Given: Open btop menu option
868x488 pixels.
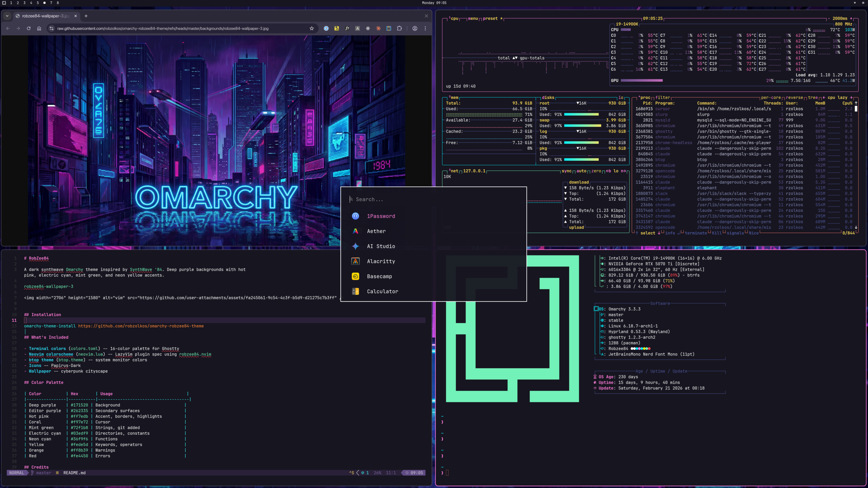Looking at the screenshot, I should click(x=473, y=18).
